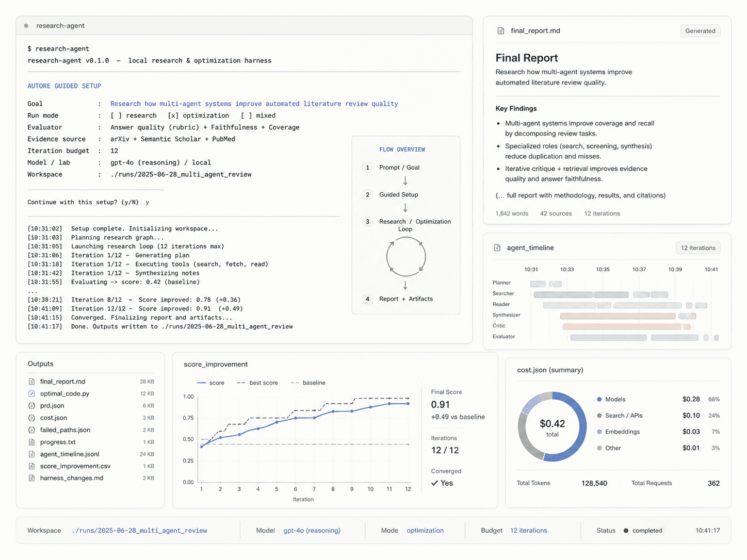Click the final_report.md file icon in Outputs
Image resolution: width=747 pixels, height=560 pixels.
point(31,382)
